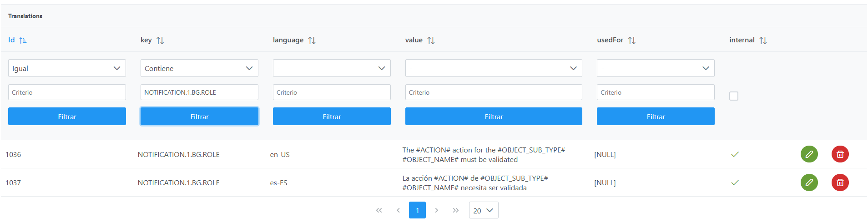The height and width of the screenshot is (223, 868).
Task: Click the key column sort icon
Action: [160, 41]
